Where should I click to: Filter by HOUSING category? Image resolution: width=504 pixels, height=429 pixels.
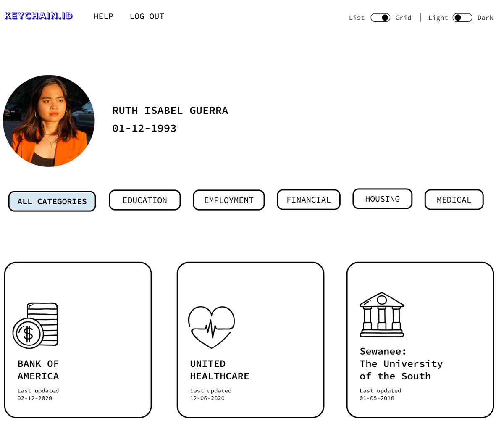(x=383, y=199)
